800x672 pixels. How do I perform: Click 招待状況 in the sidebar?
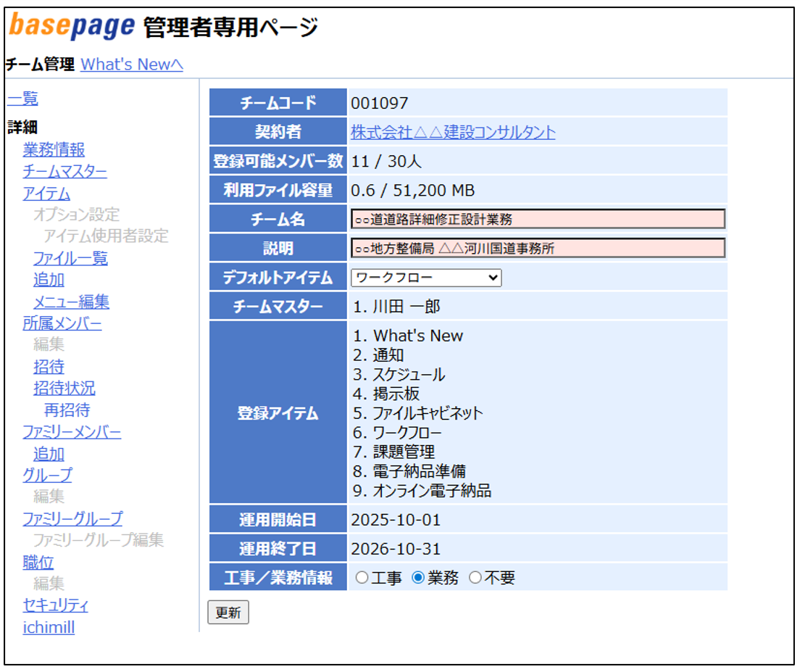coord(64,389)
